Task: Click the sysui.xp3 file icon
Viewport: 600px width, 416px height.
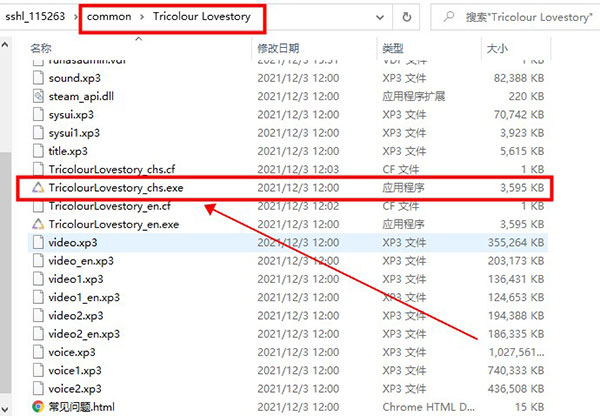Action: pyautogui.click(x=38, y=114)
